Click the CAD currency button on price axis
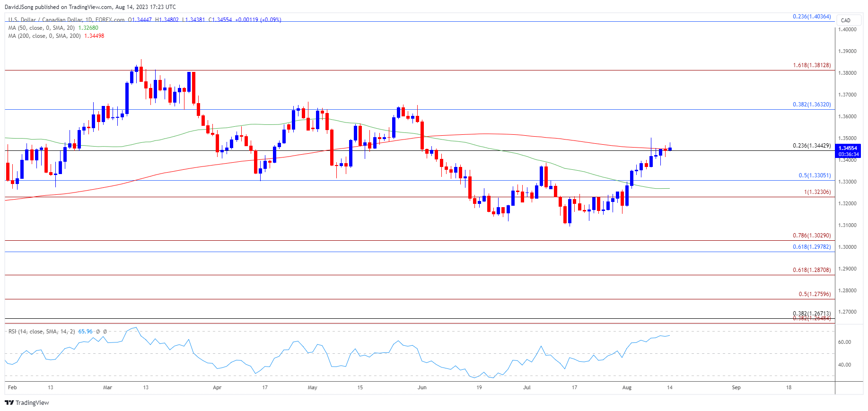The image size is (868, 411). pos(849,20)
